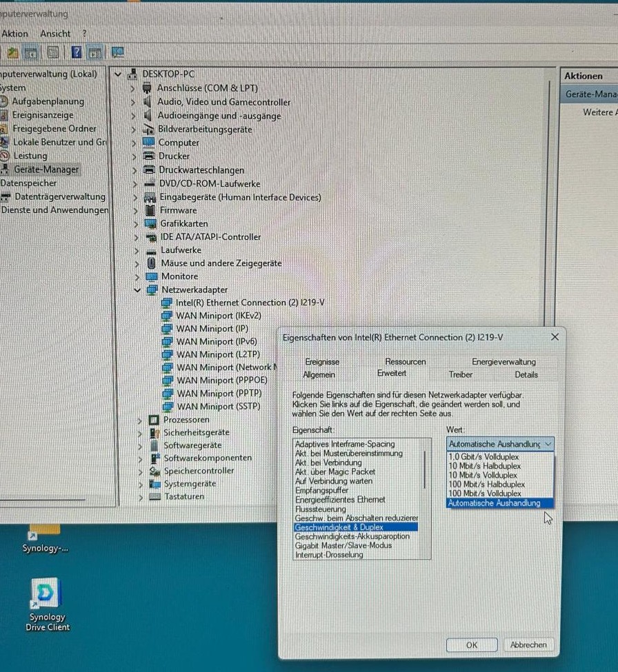Expand the Prozessoren node
The height and width of the screenshot is (672, 618).
(x=139, y=420)
